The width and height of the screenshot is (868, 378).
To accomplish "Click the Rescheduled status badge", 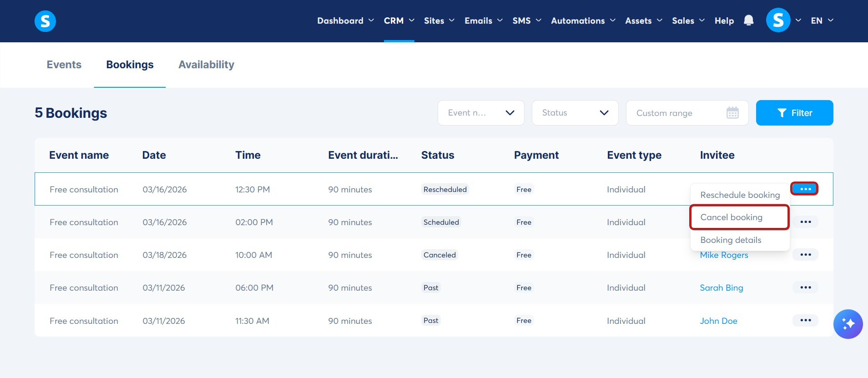I will (445, 189).
